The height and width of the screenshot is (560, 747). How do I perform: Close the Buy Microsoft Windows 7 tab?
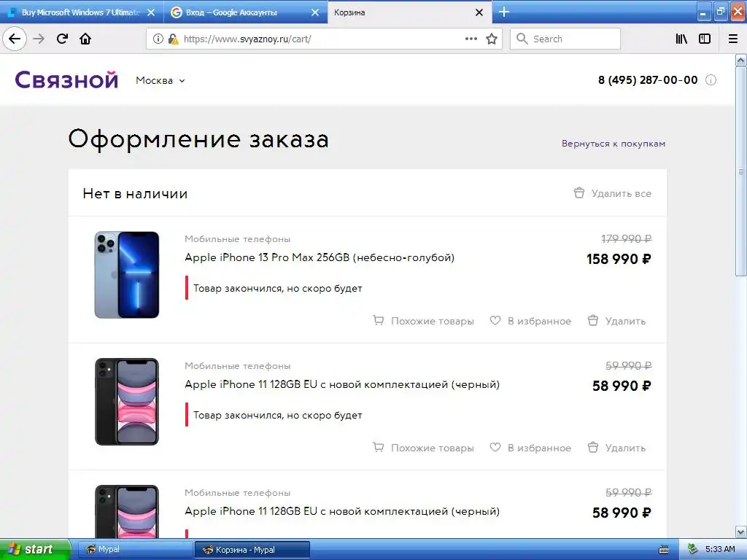(151, 12)
